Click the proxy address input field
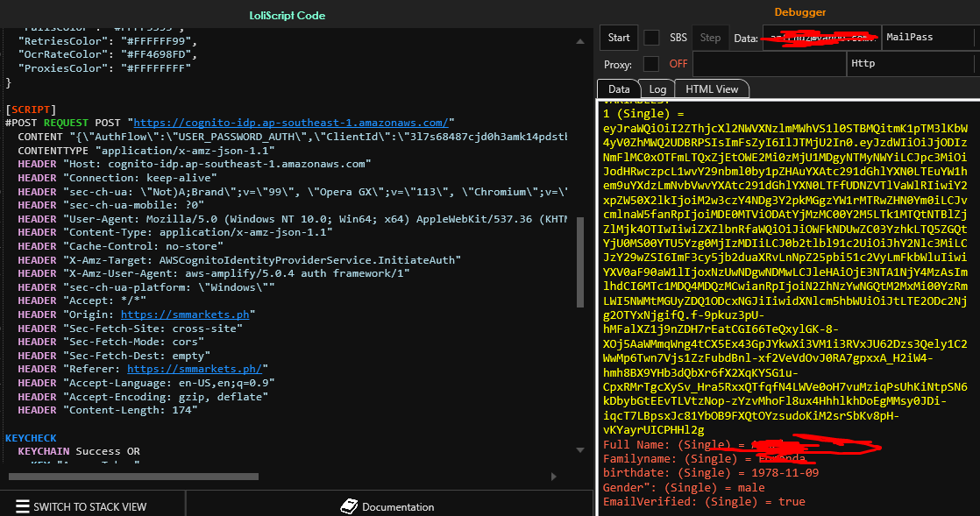980x516 pixels. [770, 64]
